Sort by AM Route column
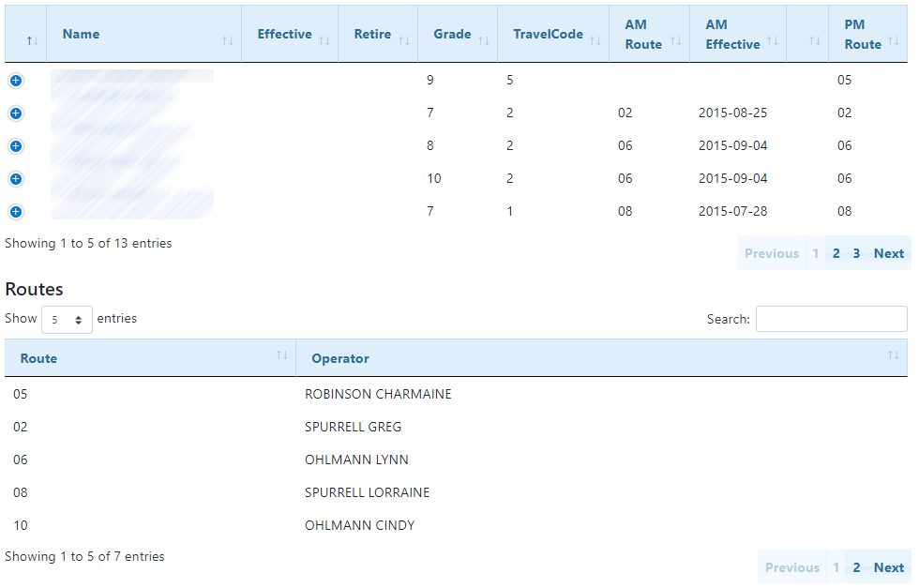Viewport: 919px width, 588px height. 648,35
